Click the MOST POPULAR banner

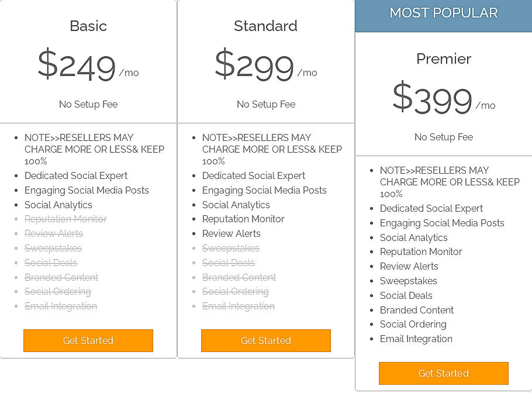pyautogui.click(x=443, y=12)
